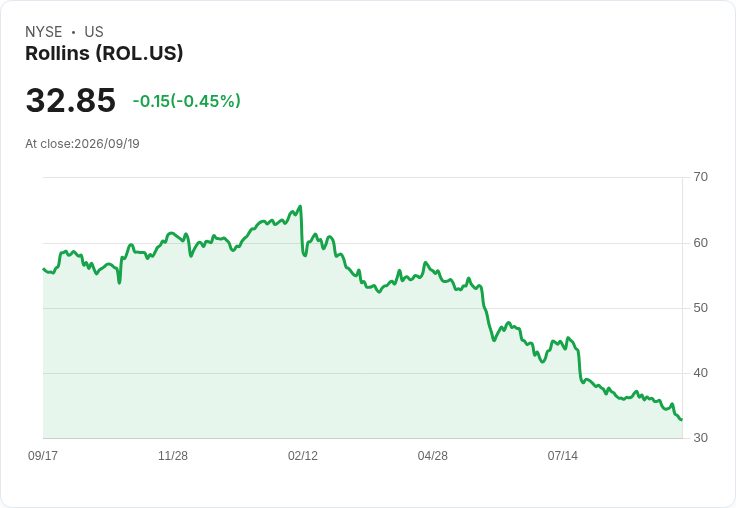Viewport: 736px width, 508px height.
Task: Click the 70 price axis label
Action: click(x=700, y=177)
